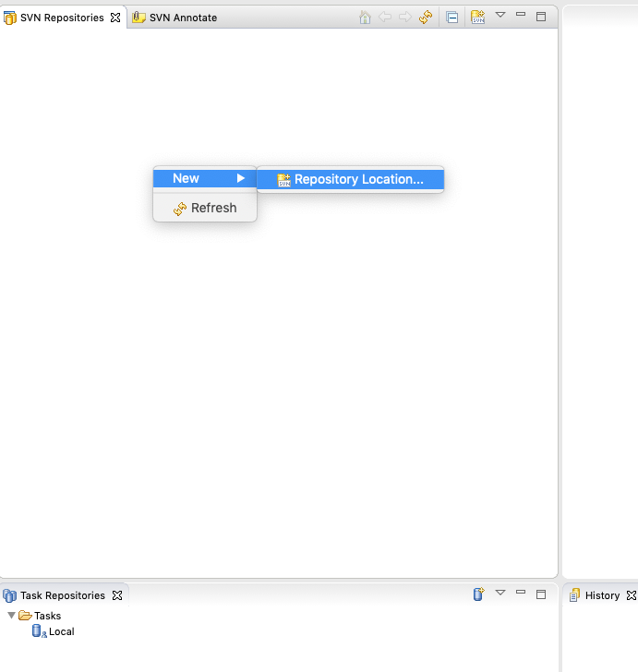Screen dimensions: 638x672
Task: Switch to the SVN Annotate tab
Action: tap(175, 18)
